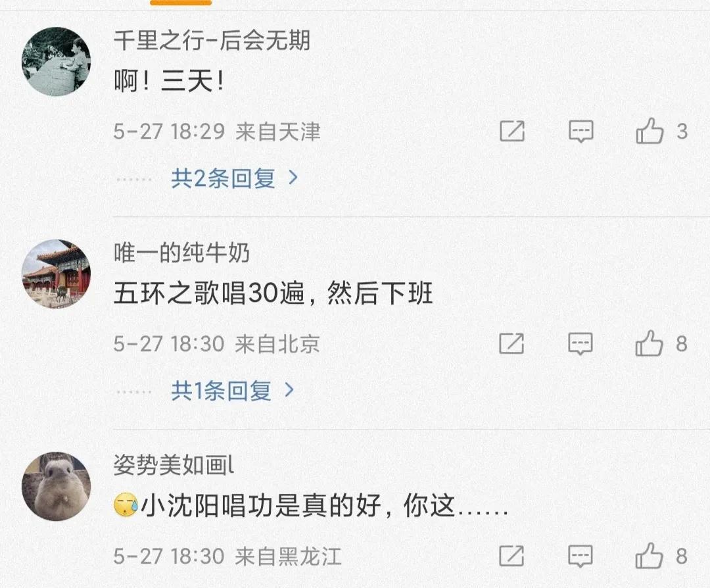This screenshot has width=710, height=588.
Task: Open reply icon on 唯一的纯牛奶 comment
Action: pyautogui.click(x=580, y=344)
